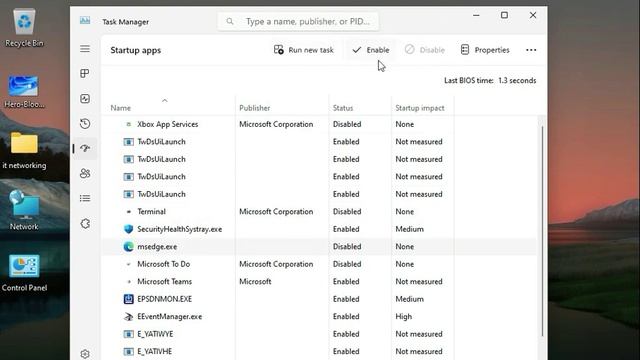This screenshot has width=640, height=360.
Task: Click the search magnifier icon
Action: pyautogui.click(x=230, y=21)
